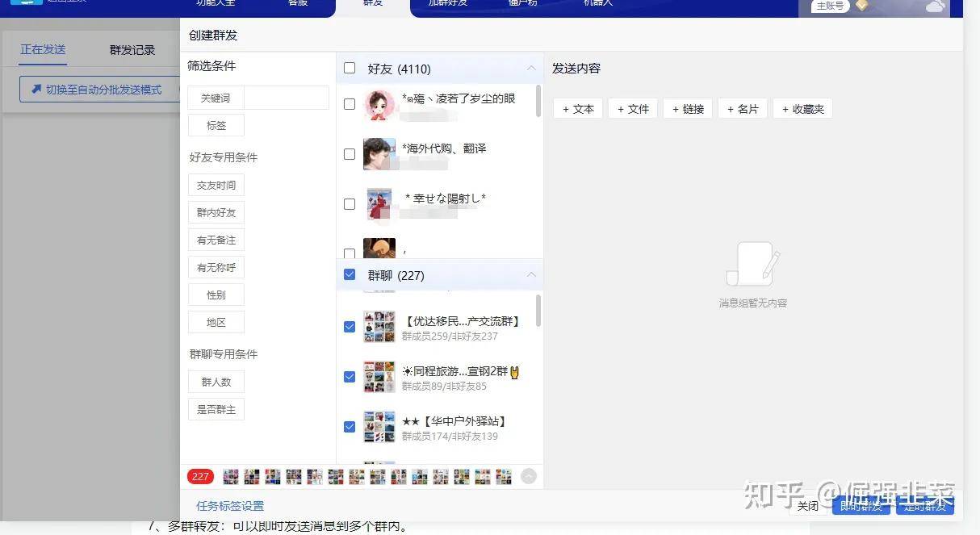Click the red 227 selected count badge
The height and width of the screenshot is (535, 980).
(x=200, y=476)
